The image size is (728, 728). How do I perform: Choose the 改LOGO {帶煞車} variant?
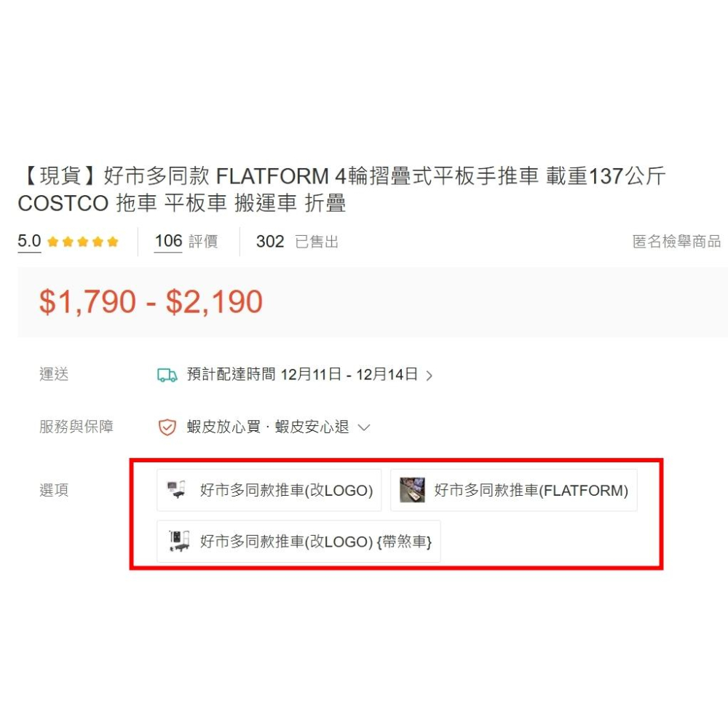314,542
